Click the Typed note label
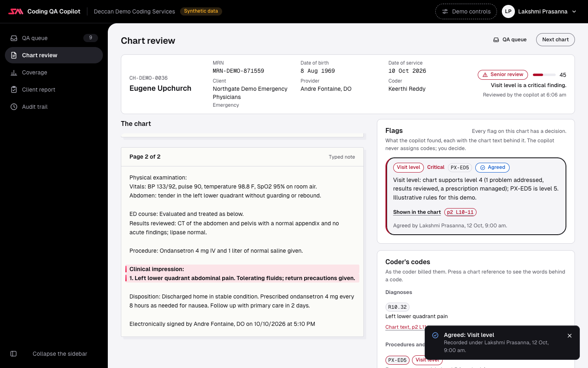This screenshot has width=588, height=368. pyautogui.click(x=342, y=157)
